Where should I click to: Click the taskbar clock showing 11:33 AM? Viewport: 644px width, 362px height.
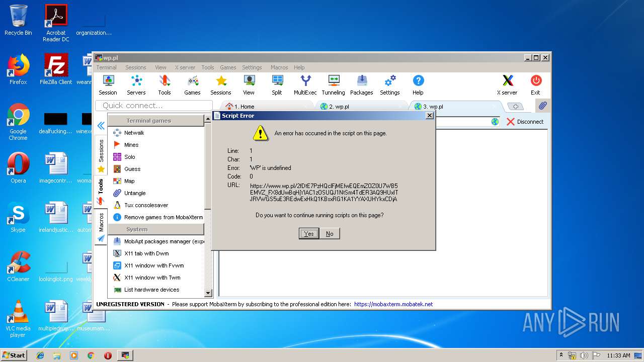618,355
